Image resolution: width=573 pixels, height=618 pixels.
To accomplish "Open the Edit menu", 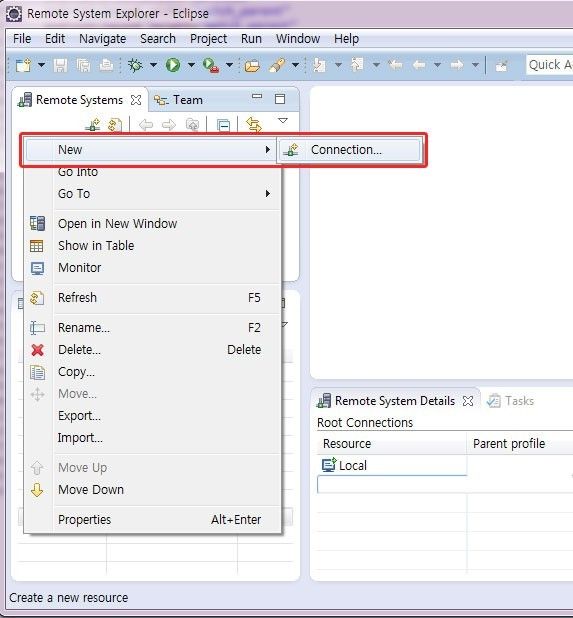I will tap(55, 39).
